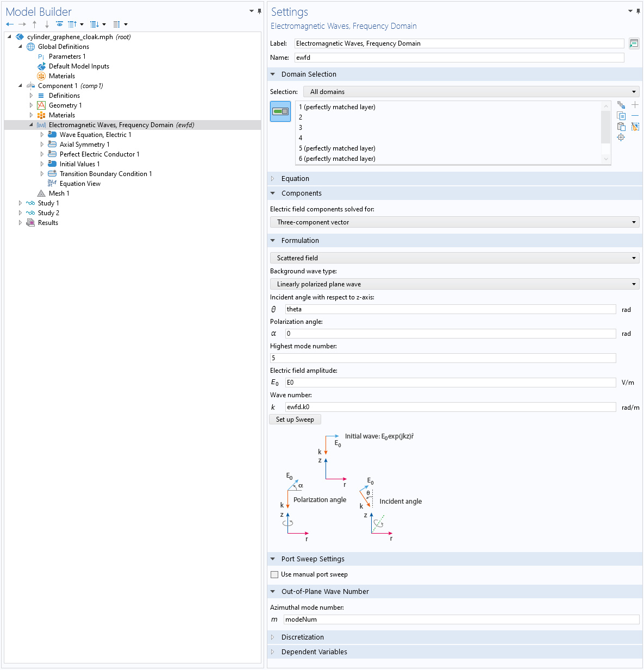Expand the Study 1 tree node
Viewport: 644px width, 670px height.
pos(20,203)
